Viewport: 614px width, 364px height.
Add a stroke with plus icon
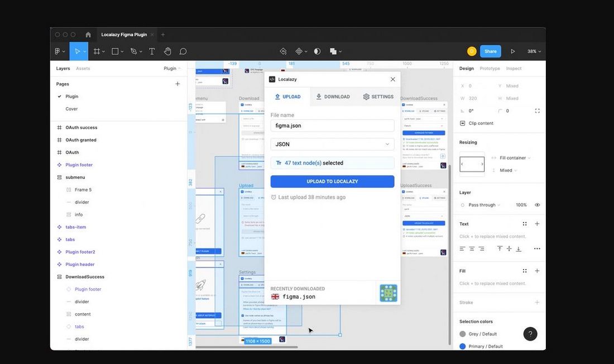pyautogui.click(x=537, y=302)
